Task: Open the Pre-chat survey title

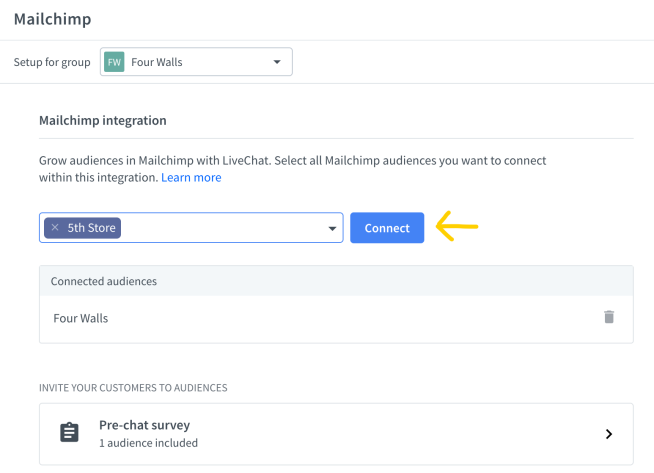Action: (x=144, y=425)
